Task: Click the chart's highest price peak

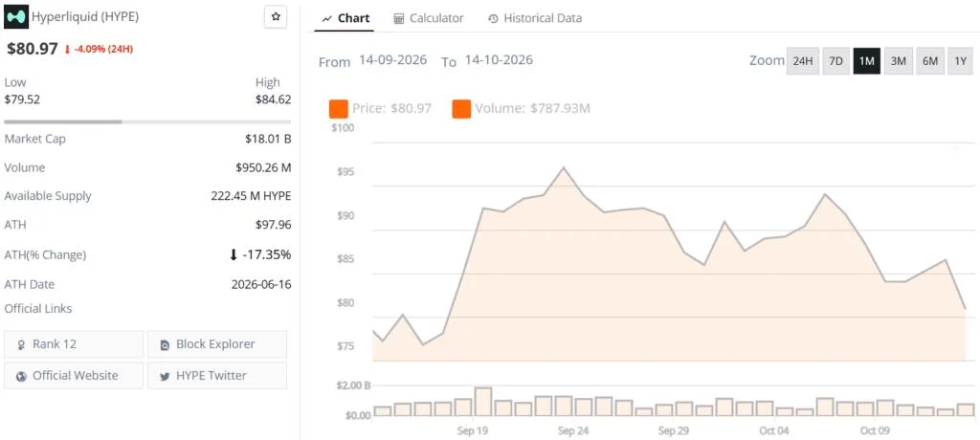Action: pyautogui.click(x=564, y=167)
